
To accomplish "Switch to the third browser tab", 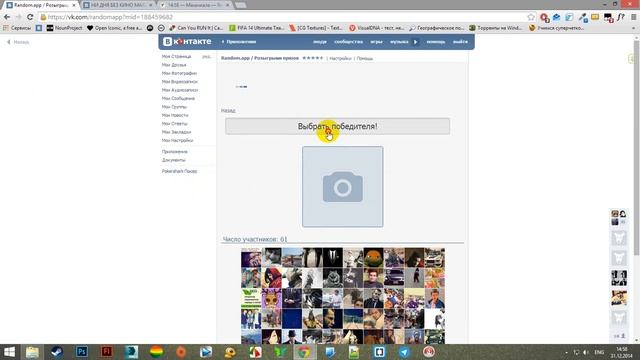I will pos(195,5).
